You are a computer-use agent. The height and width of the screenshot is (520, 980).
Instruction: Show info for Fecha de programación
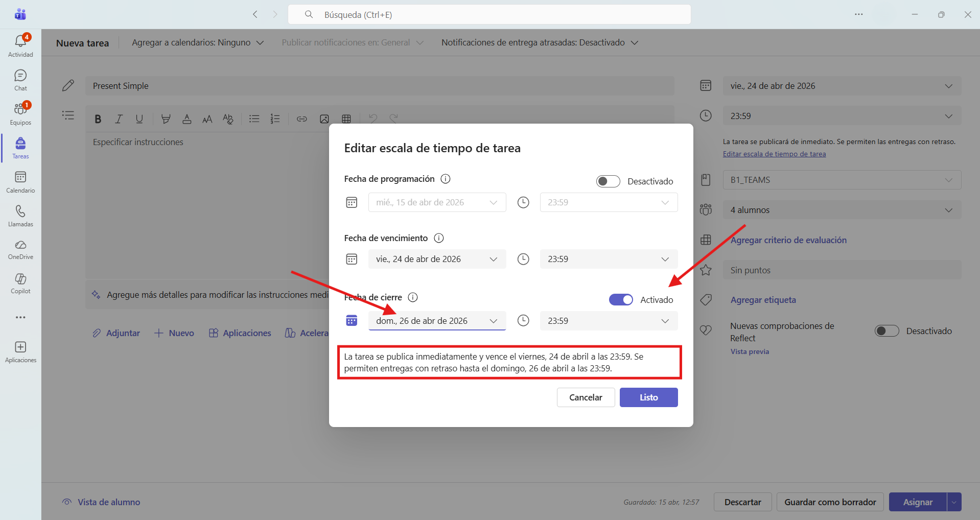446,179
